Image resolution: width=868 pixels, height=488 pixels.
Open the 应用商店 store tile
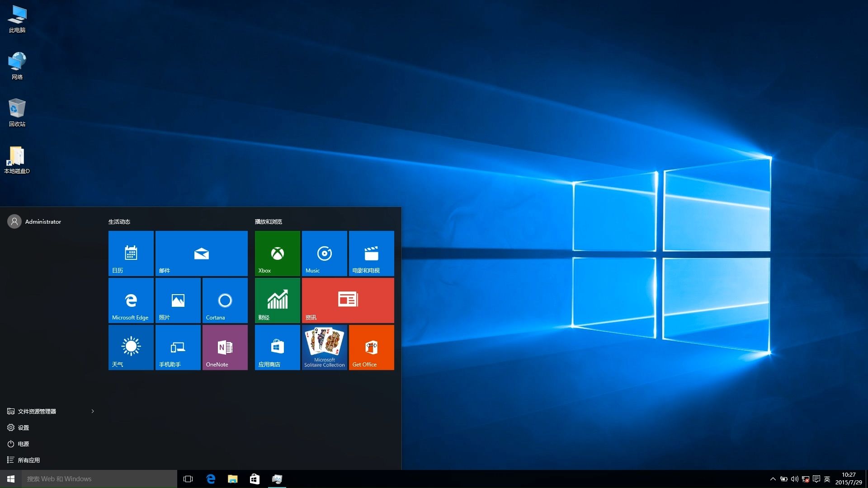278,347
